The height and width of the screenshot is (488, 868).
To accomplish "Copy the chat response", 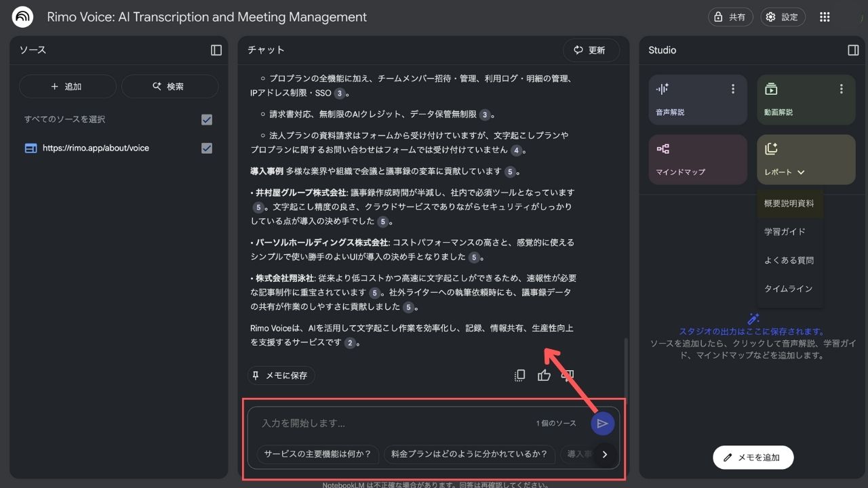I will pyautogui.click(x=519, y=375).
